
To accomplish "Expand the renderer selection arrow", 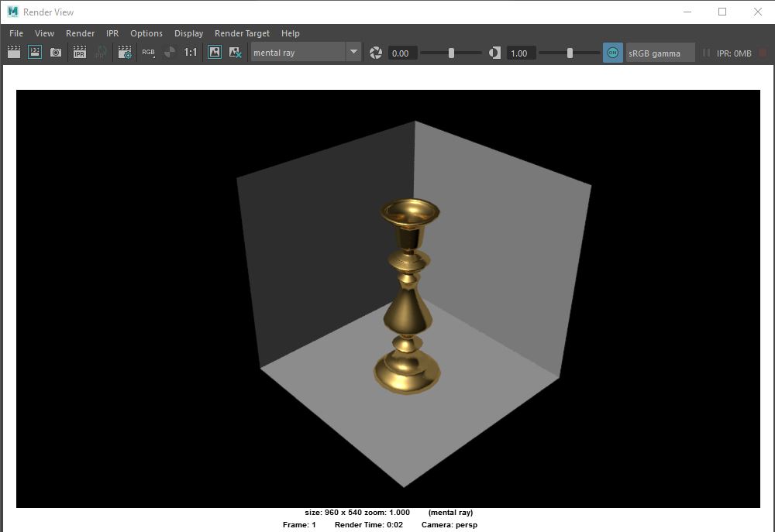I will pos(353,52).
